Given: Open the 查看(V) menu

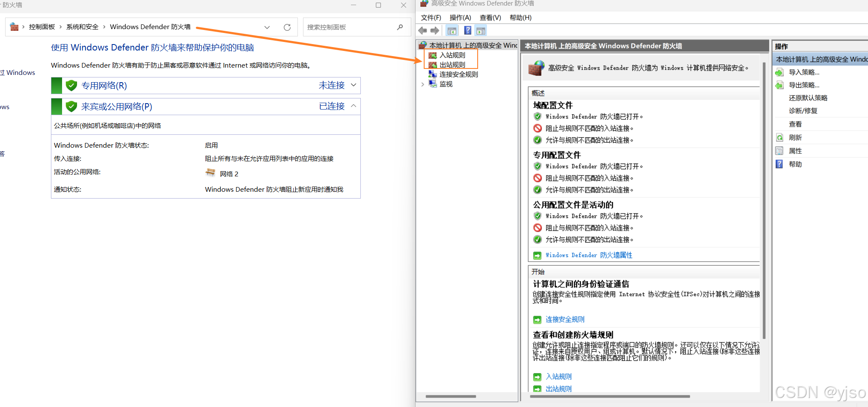Looking at the screenshot, I should click(x=490, y=18).
